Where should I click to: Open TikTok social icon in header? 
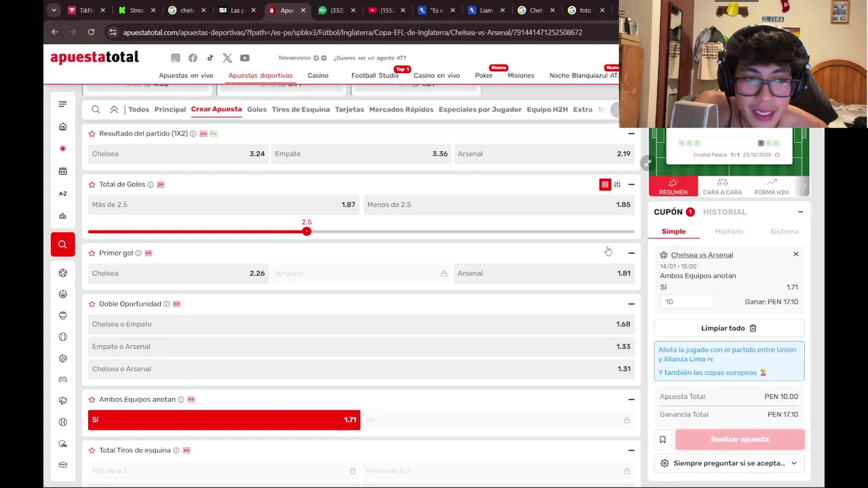pyautogui.click(x=210, y=58)
